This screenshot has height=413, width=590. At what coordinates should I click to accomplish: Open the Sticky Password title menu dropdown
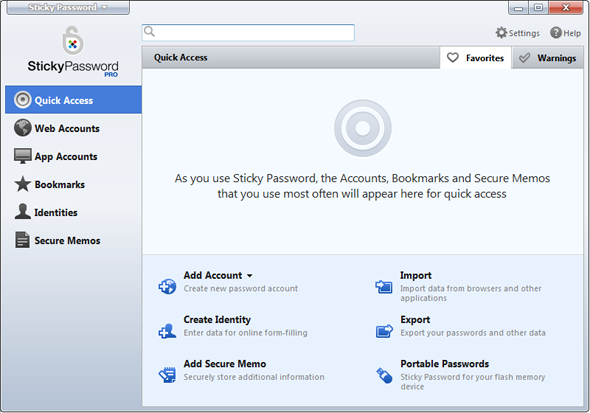click(68, 7)
